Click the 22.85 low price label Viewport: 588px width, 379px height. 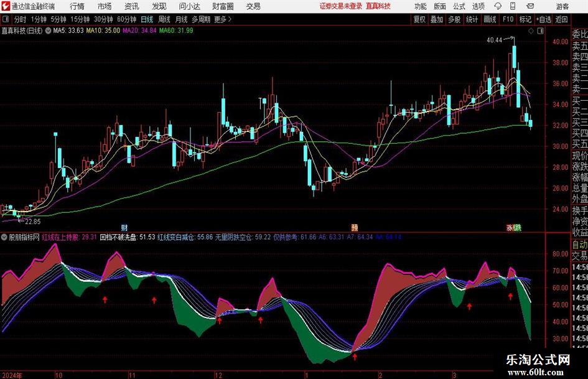(x=32, y=222)
